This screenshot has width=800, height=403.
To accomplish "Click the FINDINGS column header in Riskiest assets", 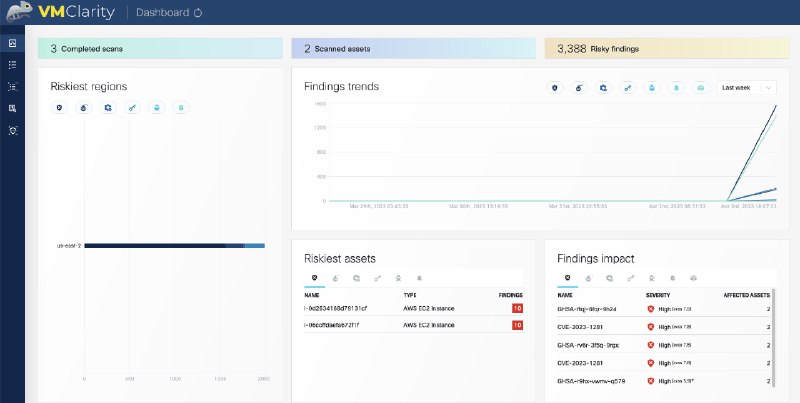I will pyautogui.click(x=511, y=295).
